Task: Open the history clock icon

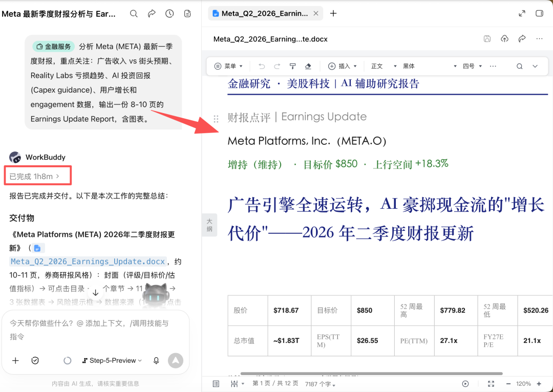Action: (x=169, y=14)
